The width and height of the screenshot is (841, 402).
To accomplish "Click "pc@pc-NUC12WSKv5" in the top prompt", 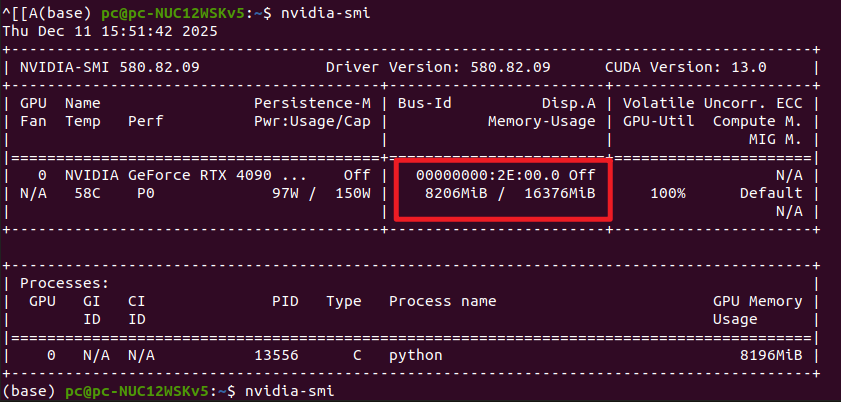I will pyautogui.click(x=173, y=13).
